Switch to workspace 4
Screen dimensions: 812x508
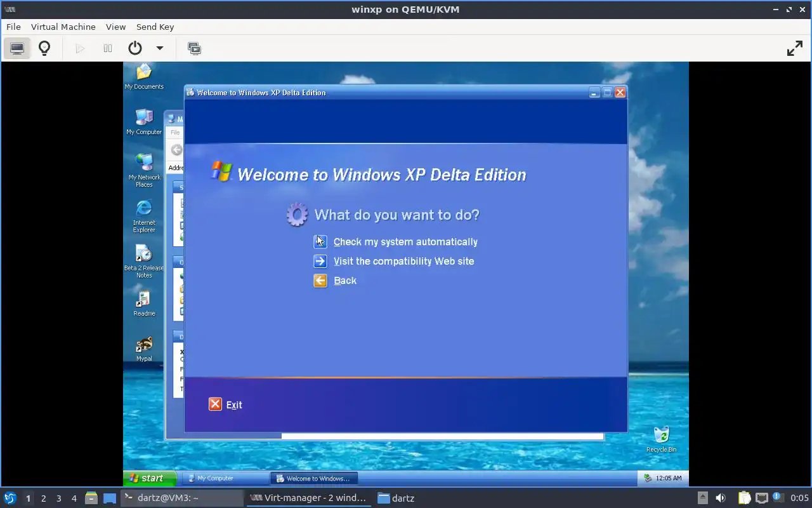[74, 498]
